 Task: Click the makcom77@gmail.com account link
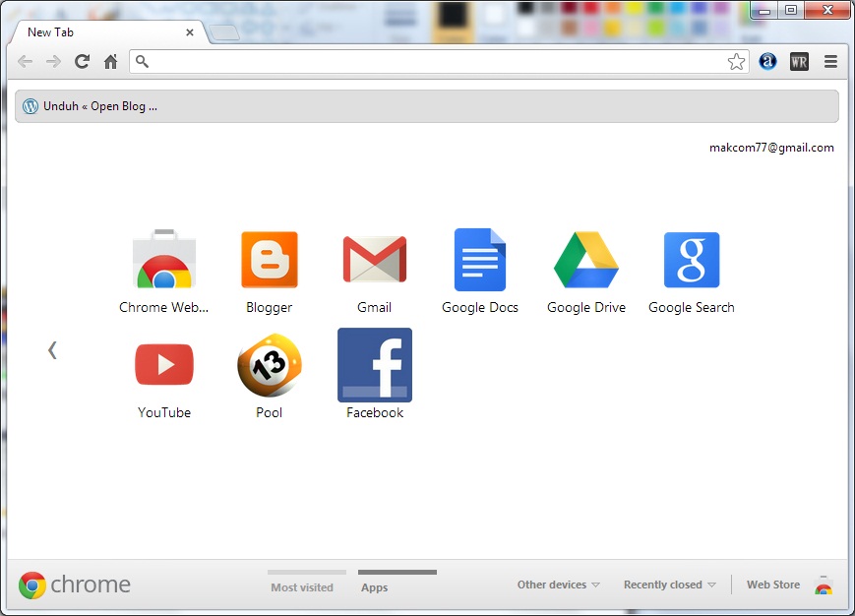pos(771,147)
